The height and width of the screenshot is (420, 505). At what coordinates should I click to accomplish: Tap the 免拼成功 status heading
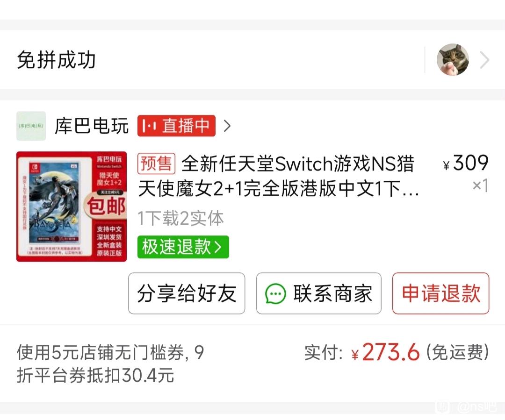pyautogui.click(x=57, y=60)
